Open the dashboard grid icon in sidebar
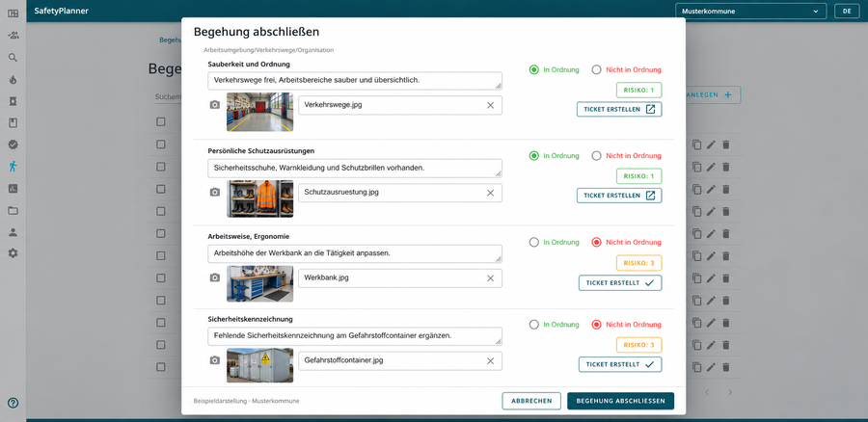The width and height of the screenshot is (868, 422). [x=13, y=13]
